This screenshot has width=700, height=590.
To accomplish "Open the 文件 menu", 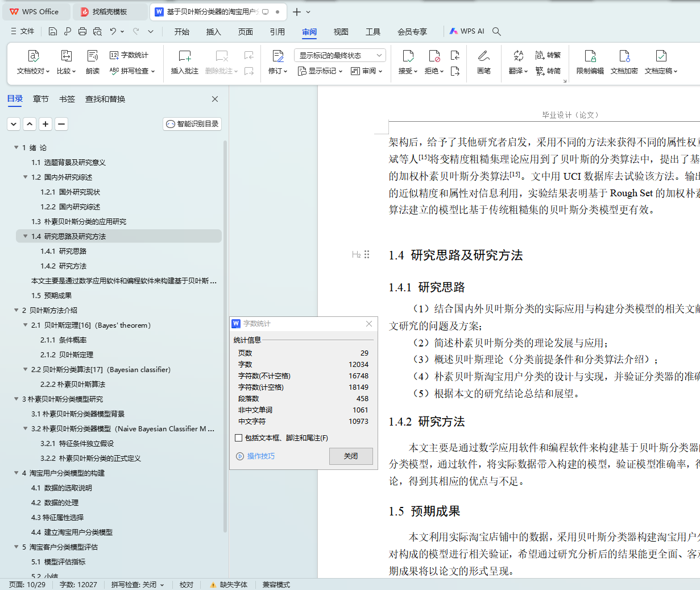I will pyautogui.click(x=23, y=31).
